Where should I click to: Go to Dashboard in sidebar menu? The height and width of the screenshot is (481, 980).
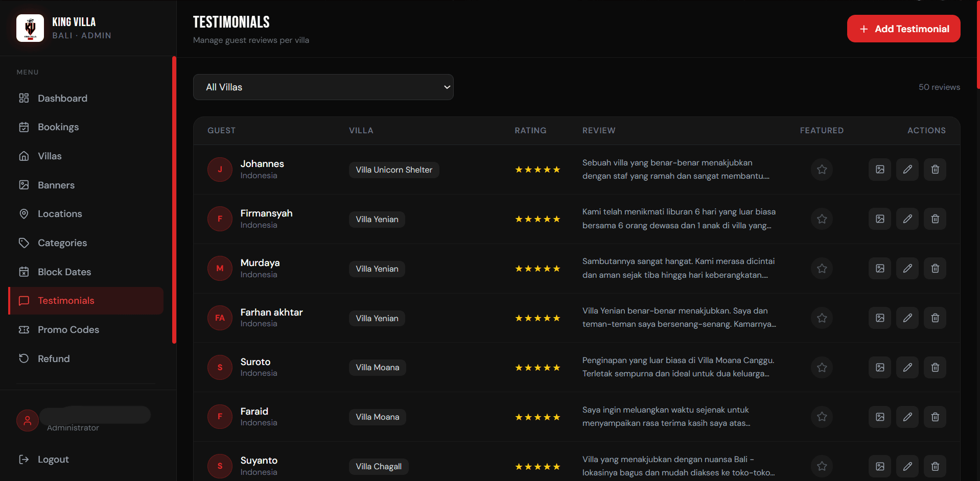click(86, 98)
